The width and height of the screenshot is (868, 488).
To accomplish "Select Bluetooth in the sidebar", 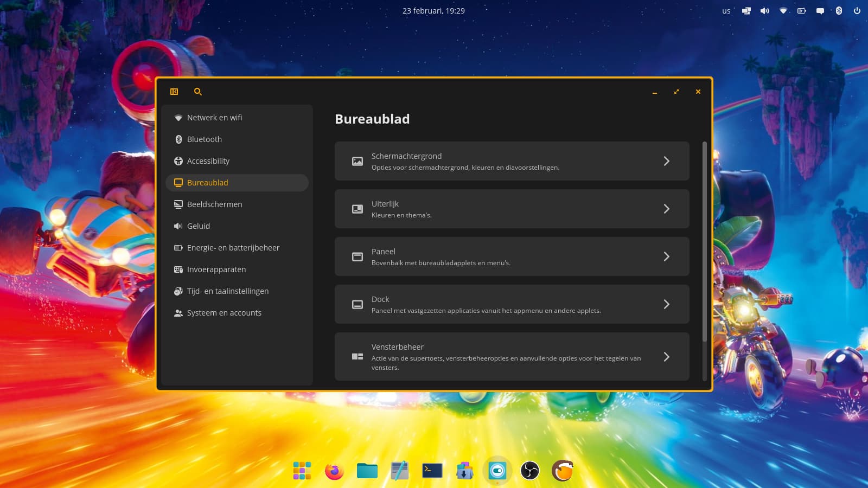I will (237, 139).
